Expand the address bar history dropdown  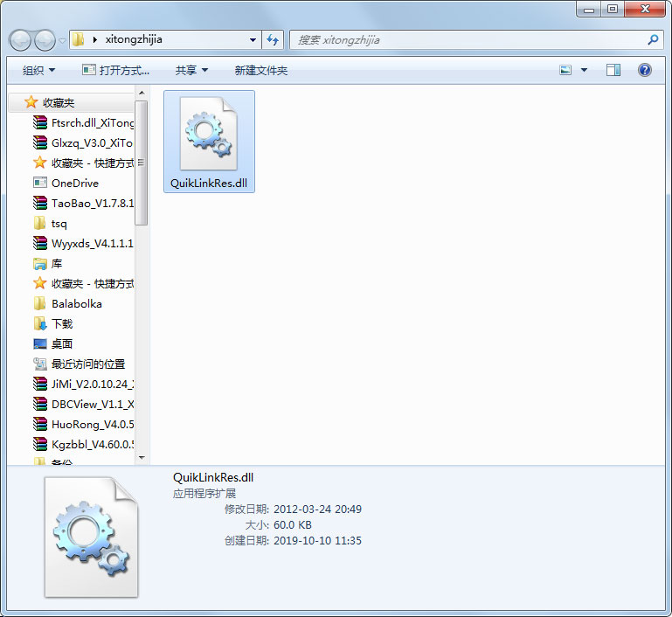(253, 39)
